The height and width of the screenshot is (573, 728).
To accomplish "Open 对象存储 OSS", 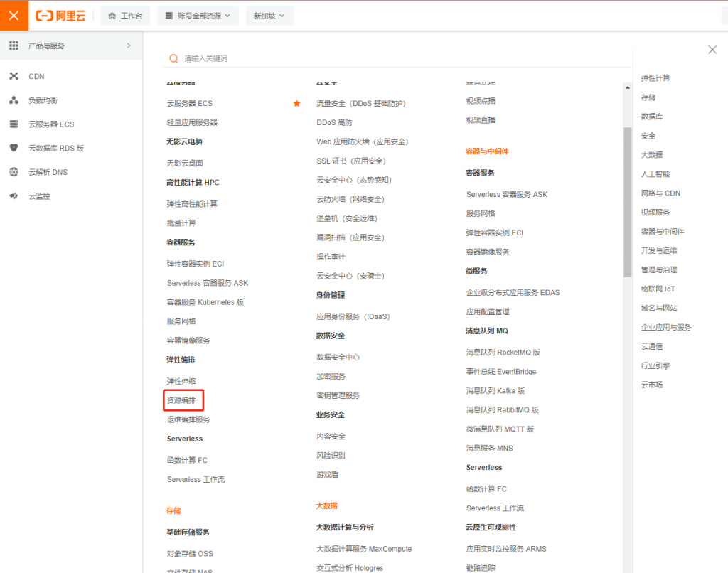I will [x=190, y=554].
